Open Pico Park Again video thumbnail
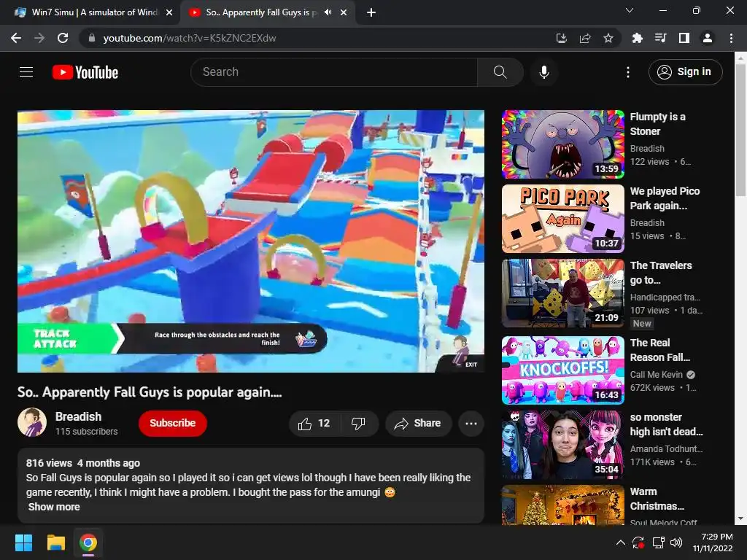This screenshot has height=560, width=747. tap(562, 219)
